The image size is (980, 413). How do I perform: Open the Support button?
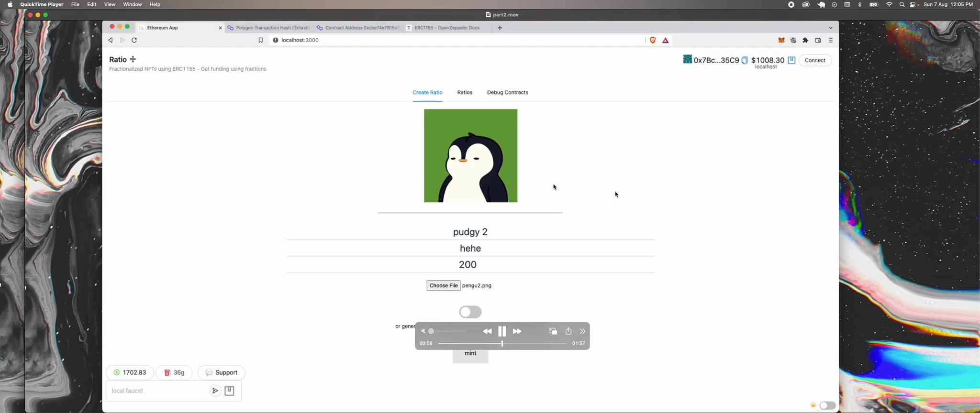pyautogui.click(x=222, y=373)
